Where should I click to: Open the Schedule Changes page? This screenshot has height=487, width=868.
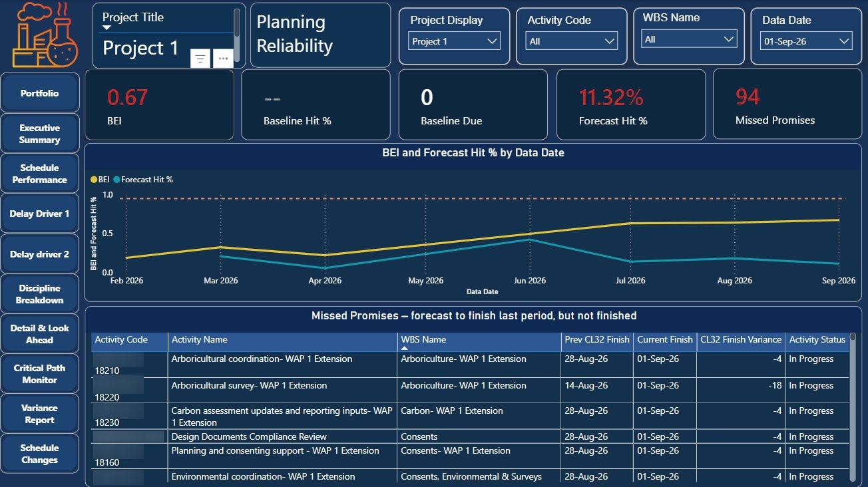point(40,454)
